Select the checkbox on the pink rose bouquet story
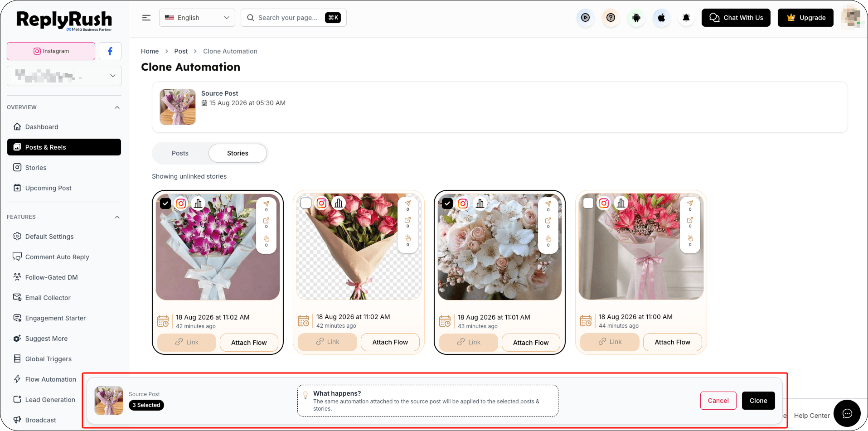 306,203
